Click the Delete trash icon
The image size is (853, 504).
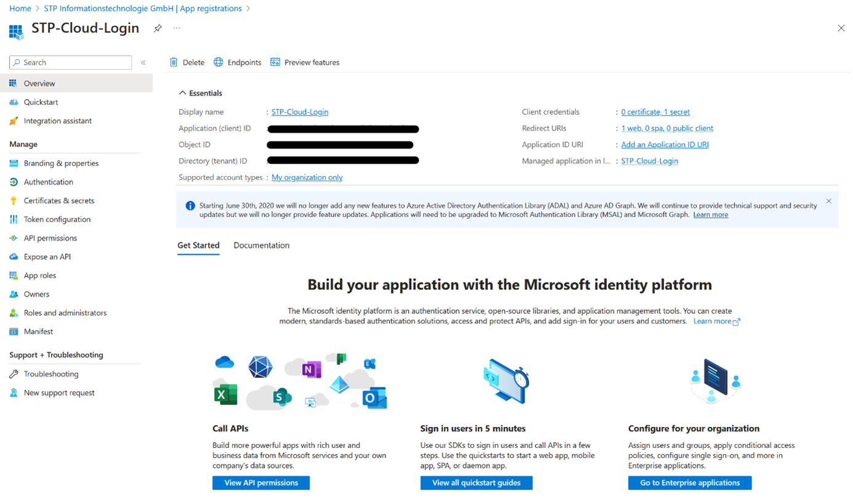click(174, 62)
